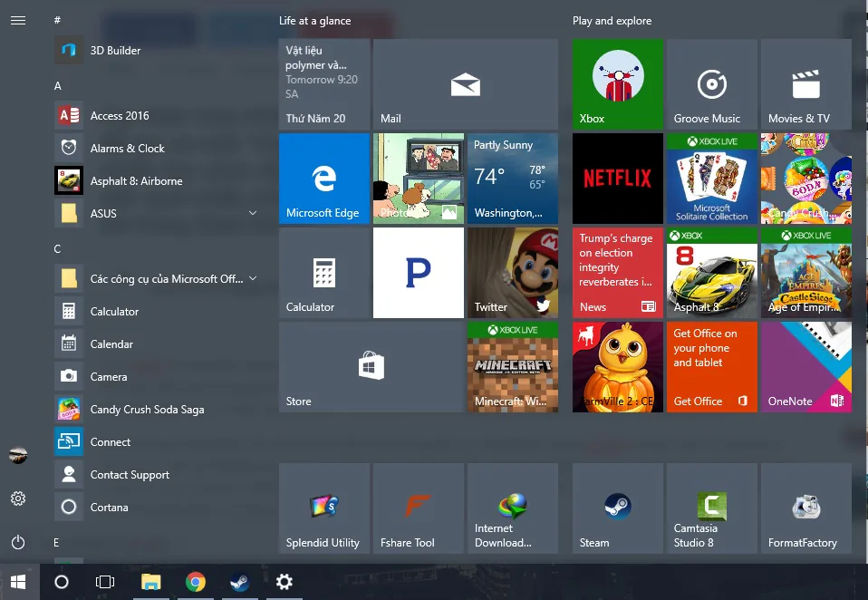Open the Twitter tile
The image size is (868, 600).
[x=513, y=273]
